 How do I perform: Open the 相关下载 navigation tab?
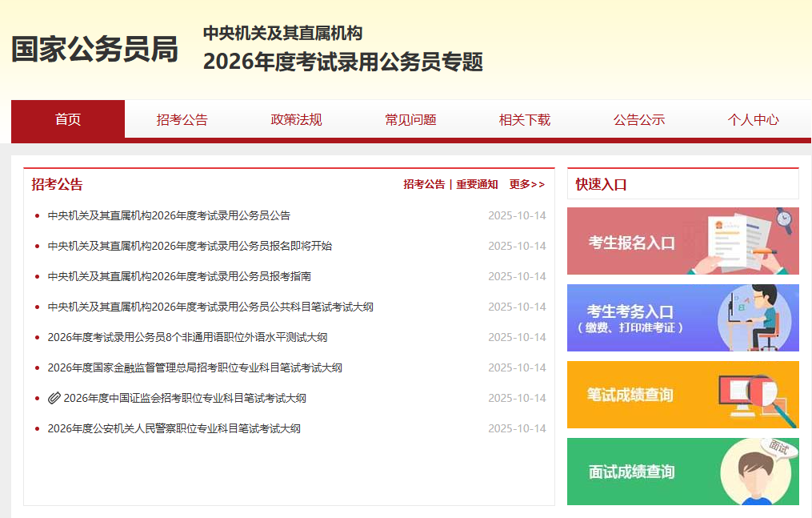[x=525, y=120]
